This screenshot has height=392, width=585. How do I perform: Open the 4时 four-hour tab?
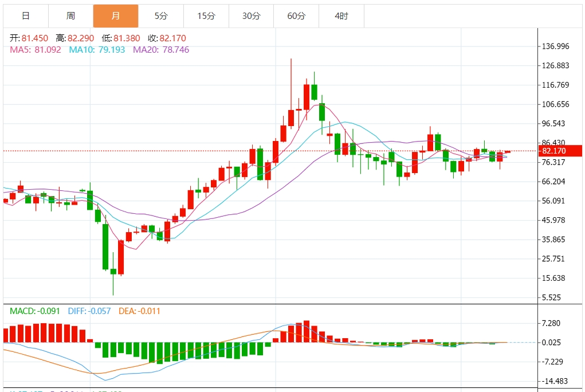pos(341,16)
